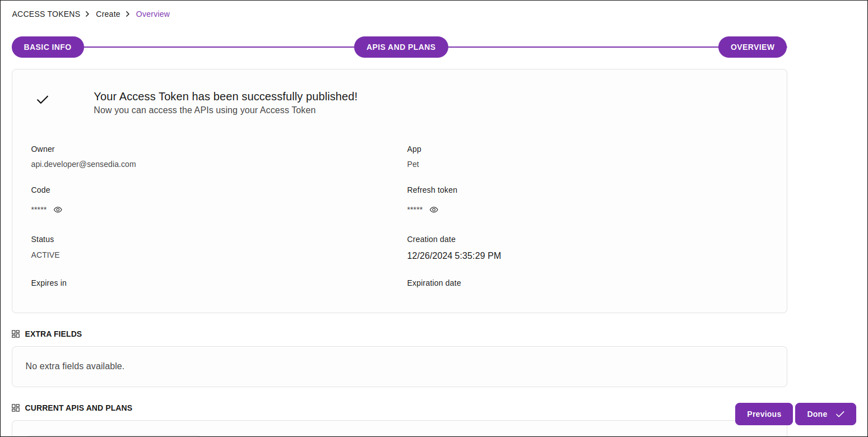Open the ACCESS TOKENS breadcrumb link

(45, 13)
